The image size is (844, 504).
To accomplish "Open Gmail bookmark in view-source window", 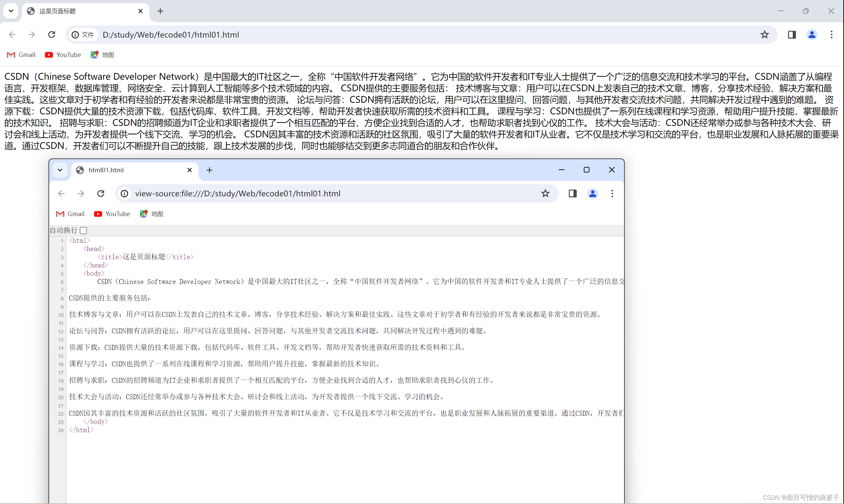I will coord(70,213).
